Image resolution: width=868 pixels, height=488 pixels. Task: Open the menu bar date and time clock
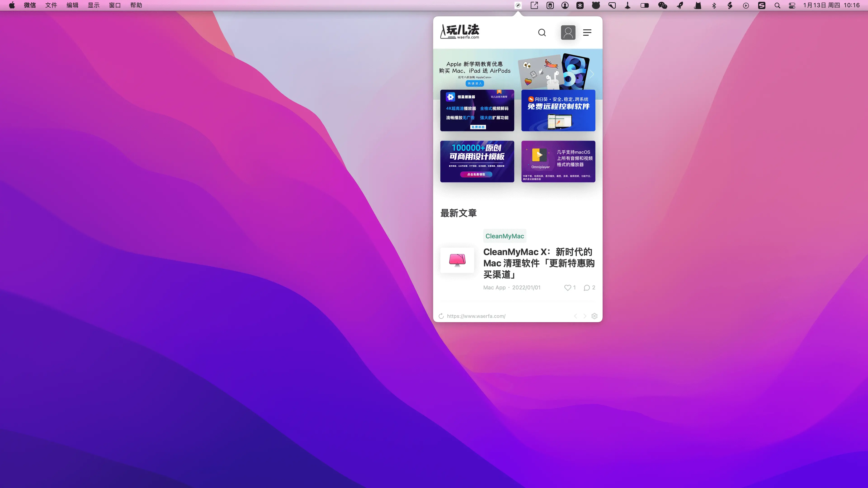[832, 5]
